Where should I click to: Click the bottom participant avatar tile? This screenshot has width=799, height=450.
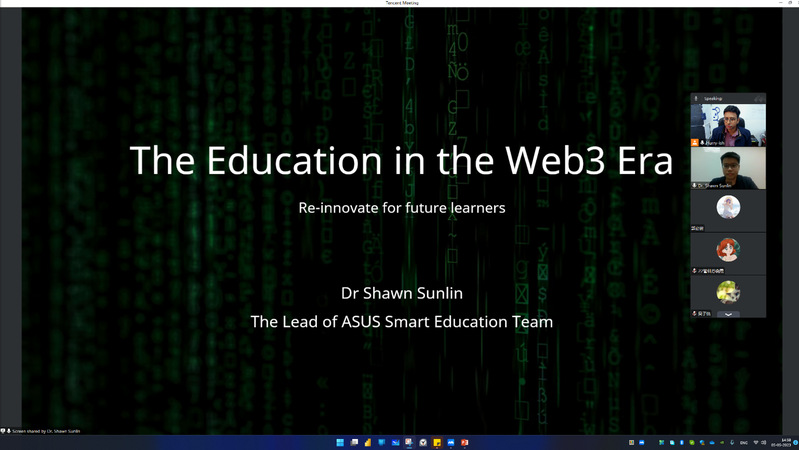[728, 292]
